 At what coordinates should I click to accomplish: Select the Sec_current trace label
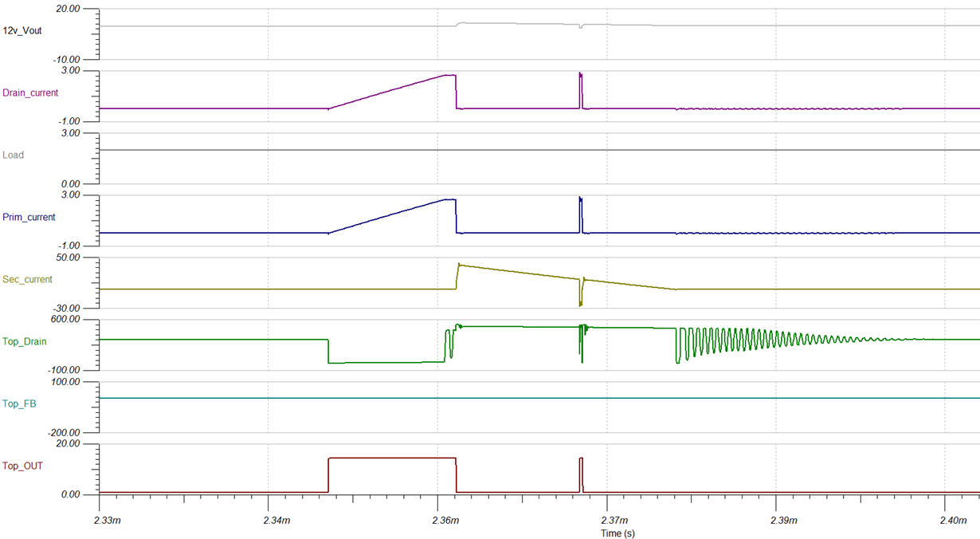pos(27,279)
